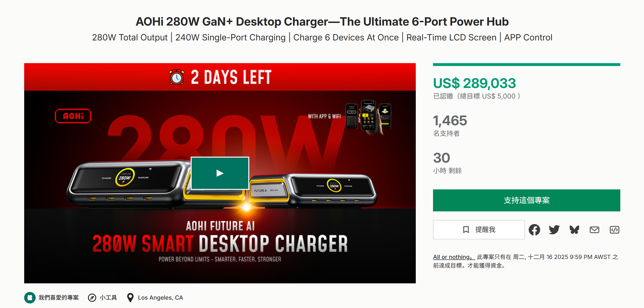644x308 pixels.
Task: Play the campaign video
Action: (220, 173)
